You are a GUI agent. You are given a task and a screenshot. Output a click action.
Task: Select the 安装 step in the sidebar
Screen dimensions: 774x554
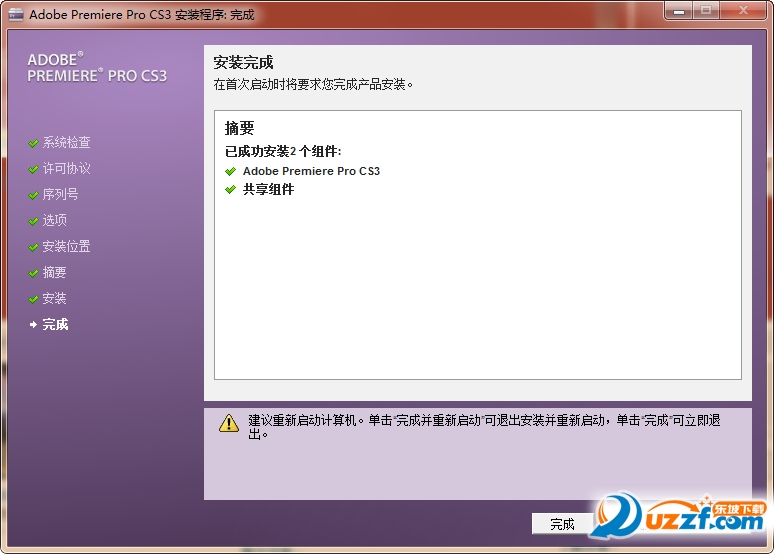pyautogui.click(x=54, y=299)
